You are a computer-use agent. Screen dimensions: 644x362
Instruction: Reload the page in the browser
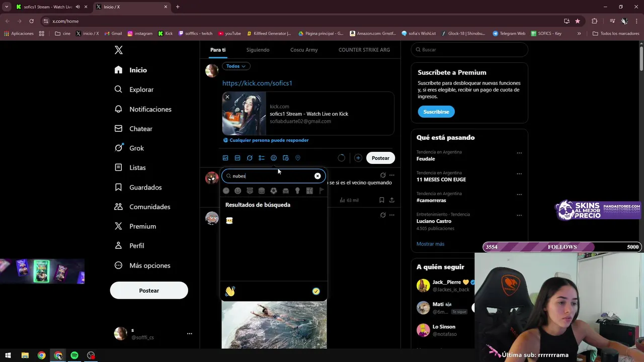[x=31, y=21]
